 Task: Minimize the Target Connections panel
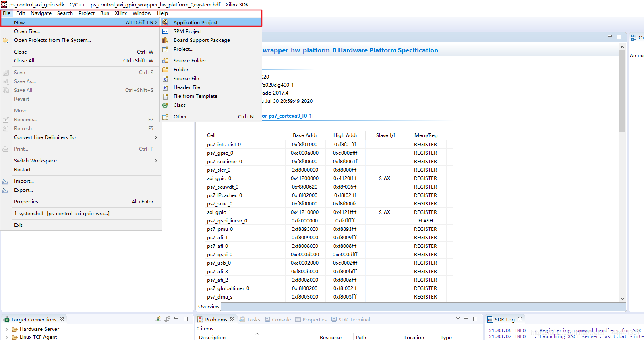[176, 319]
